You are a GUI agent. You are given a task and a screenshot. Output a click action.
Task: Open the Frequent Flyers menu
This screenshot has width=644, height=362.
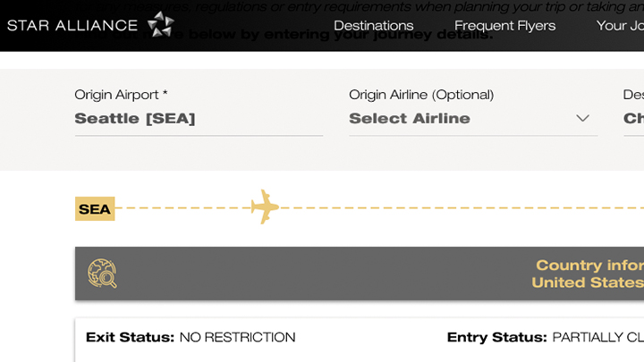[504, 26]
